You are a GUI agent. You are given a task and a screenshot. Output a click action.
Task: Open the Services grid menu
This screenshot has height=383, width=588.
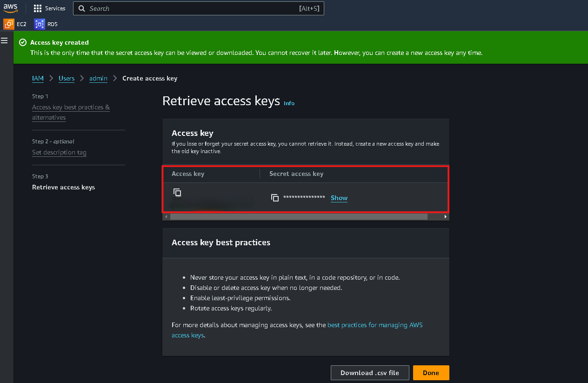(49, 8)
